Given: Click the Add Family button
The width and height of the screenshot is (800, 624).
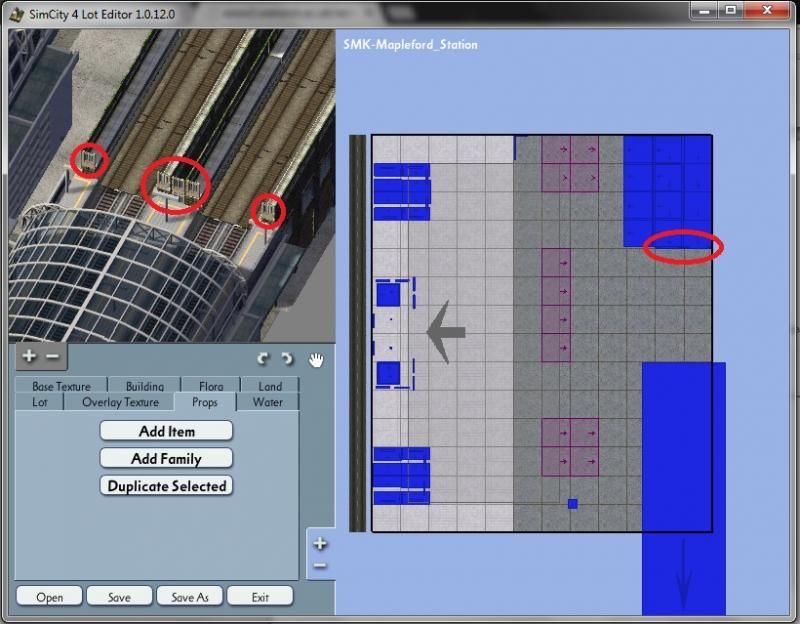Looking at the screenshot, I should point(166,458).
